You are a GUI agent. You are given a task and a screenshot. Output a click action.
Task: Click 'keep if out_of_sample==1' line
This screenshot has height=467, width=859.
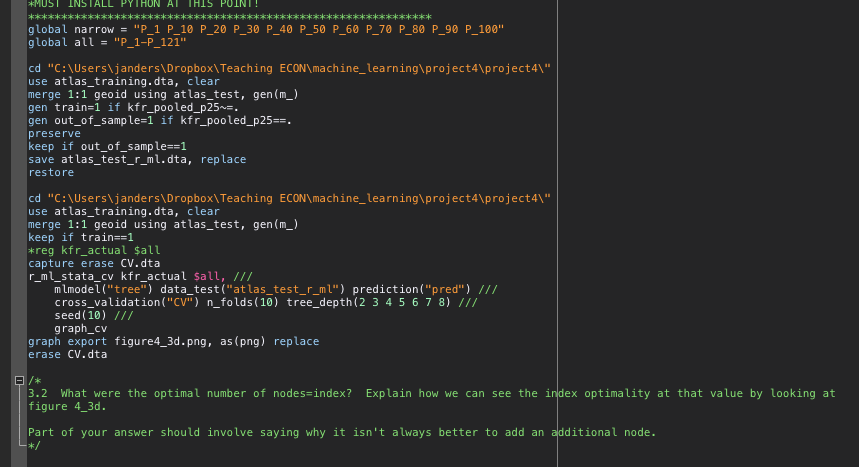(107, 146)
